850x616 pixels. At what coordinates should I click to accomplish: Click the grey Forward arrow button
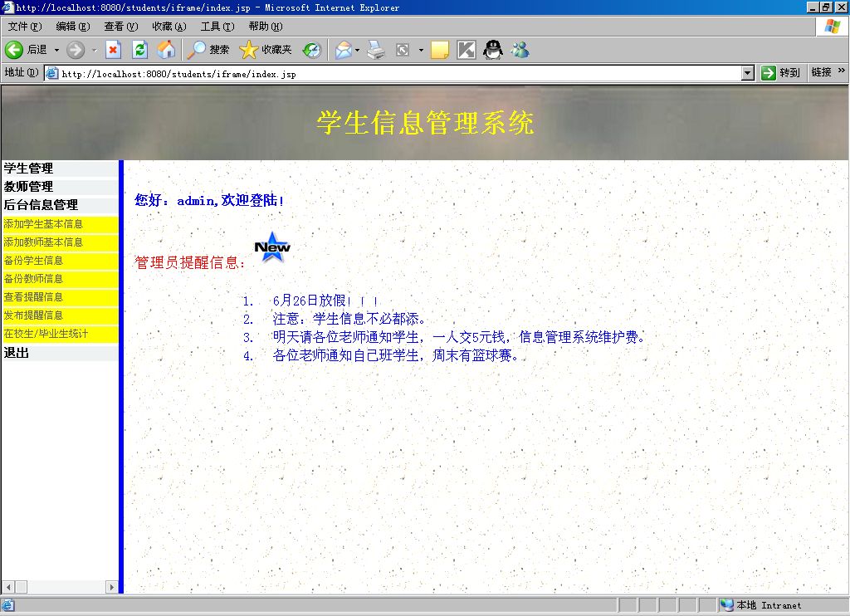[76, 50]
